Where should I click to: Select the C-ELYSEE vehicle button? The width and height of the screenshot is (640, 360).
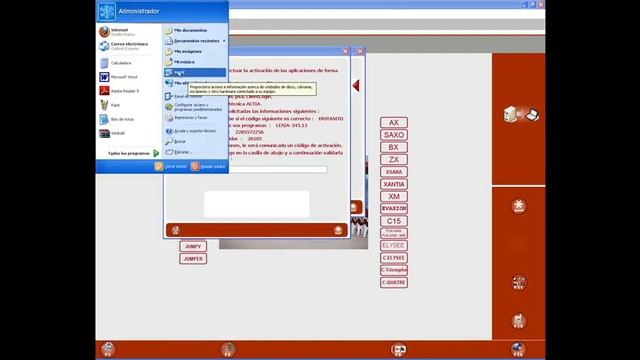tap(393, 258)
